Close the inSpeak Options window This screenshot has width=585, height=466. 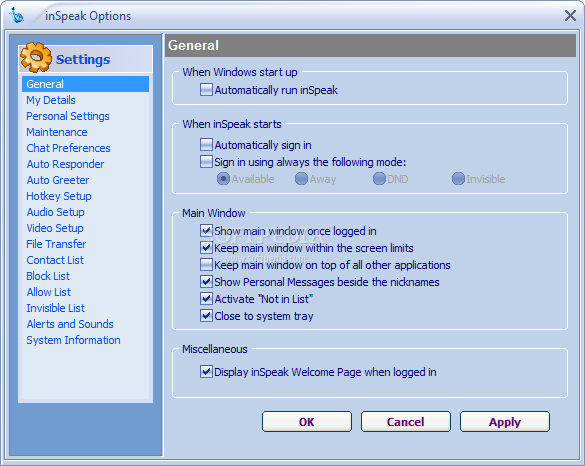coord(570,16)
